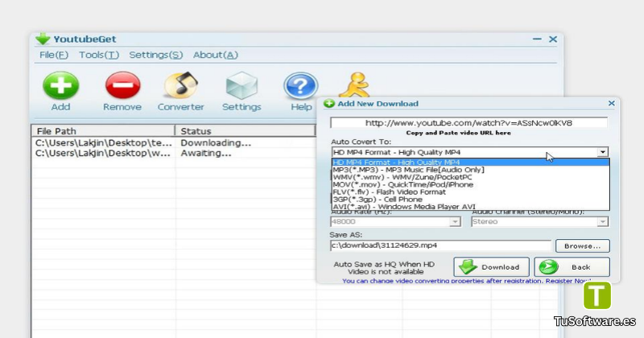Image resolution: width=644 pixels, height=338 pixels.
Task: Choose AVI Windows Media Player option
Action: click(471, 207)
